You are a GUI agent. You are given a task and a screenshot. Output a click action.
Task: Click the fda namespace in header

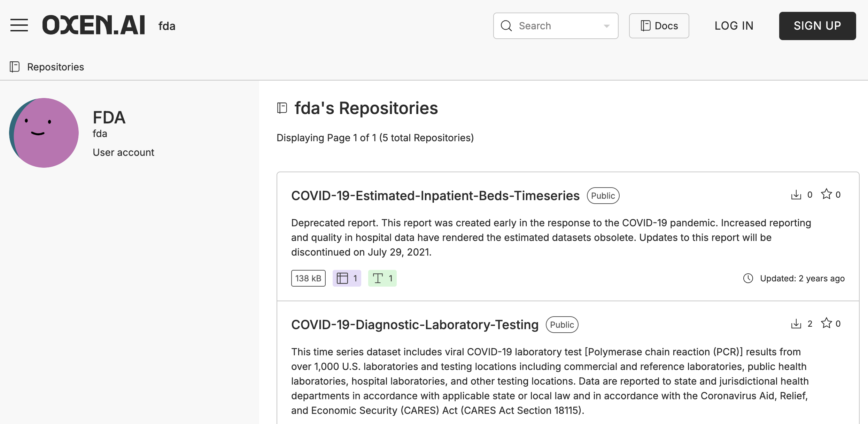click(x=166, y=26)
